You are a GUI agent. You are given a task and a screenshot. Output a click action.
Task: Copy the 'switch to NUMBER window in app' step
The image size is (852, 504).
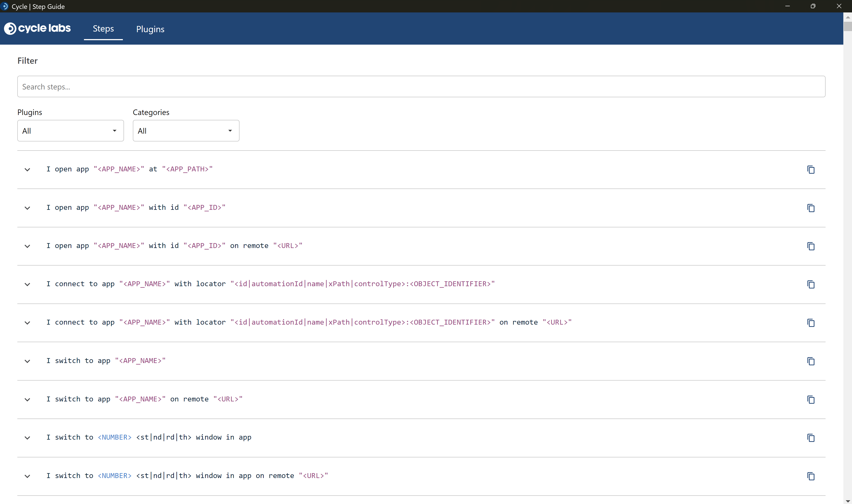coord(810,438)
